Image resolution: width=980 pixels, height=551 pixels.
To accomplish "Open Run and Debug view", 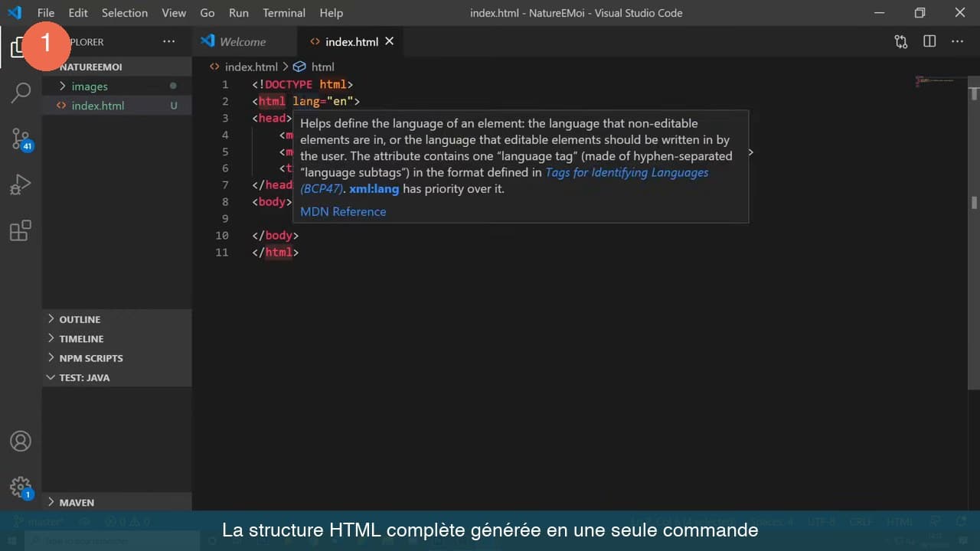I will pos(21,184).
